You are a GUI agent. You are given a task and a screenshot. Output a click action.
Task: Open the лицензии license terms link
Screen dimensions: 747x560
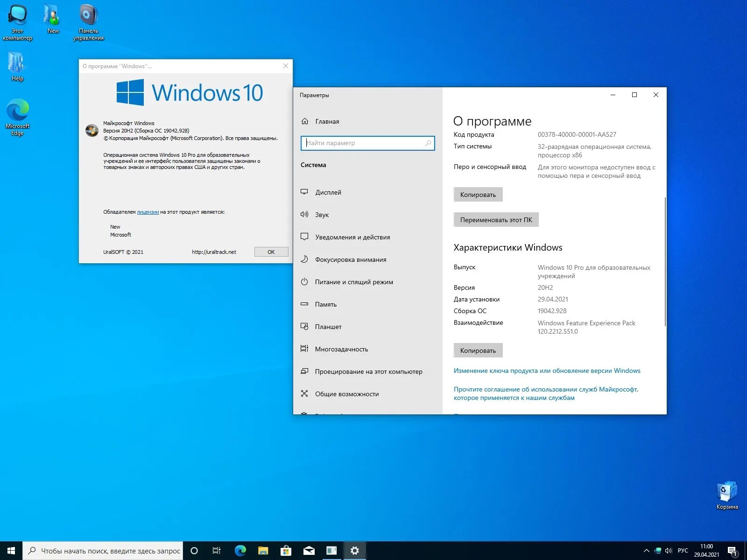click(x=148, y=212)
